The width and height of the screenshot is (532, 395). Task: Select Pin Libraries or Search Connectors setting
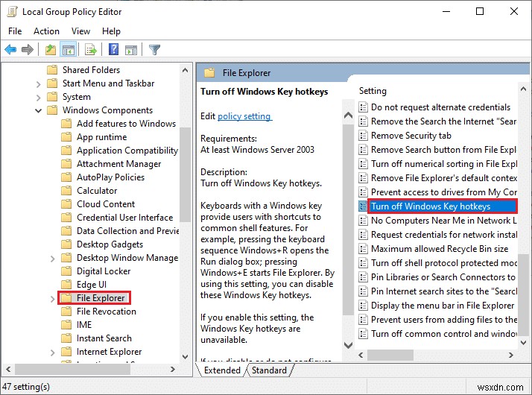[443, 277]
